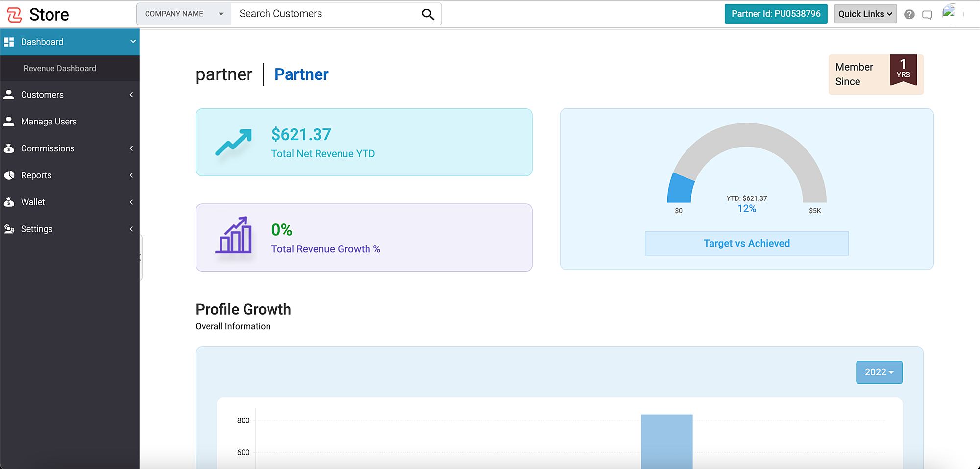Click the Overall Information subtitle

[x=233, y=327]
